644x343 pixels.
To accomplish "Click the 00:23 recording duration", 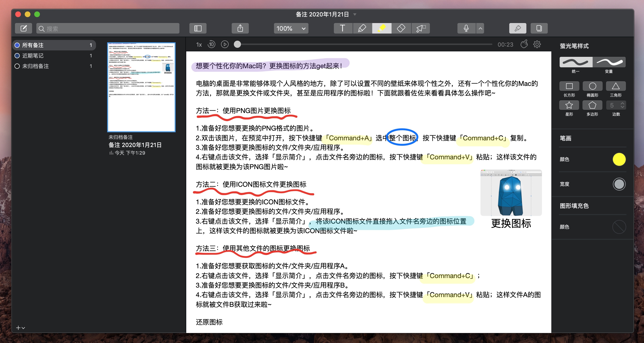I will click(x=505, y=44).
